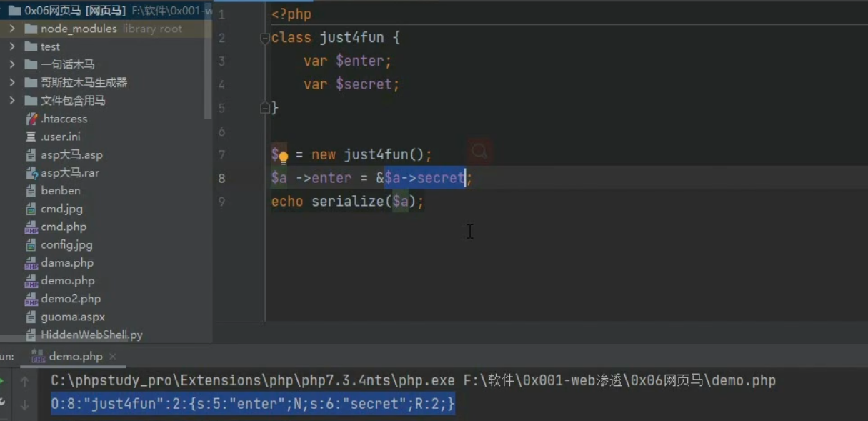868x421 pixels.
Task: Open asp大马.rar archive file
Action: 71,173
